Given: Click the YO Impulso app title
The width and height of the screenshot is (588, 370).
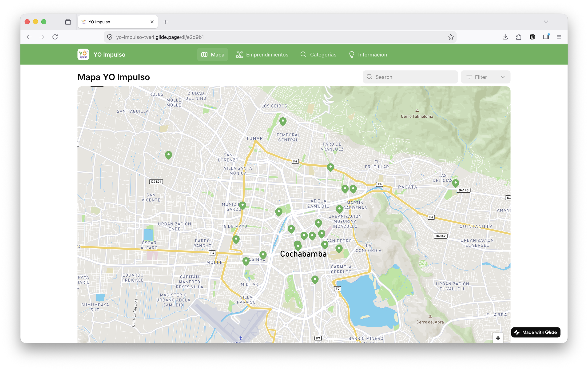Looking at the screenshot, I should click(x=109, y=55).
